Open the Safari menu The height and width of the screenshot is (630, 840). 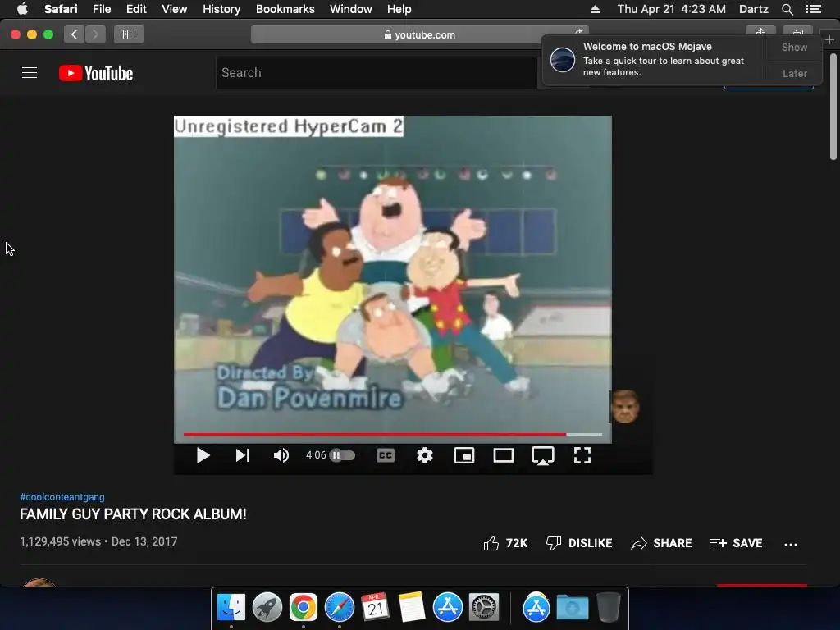pos(61,9)
